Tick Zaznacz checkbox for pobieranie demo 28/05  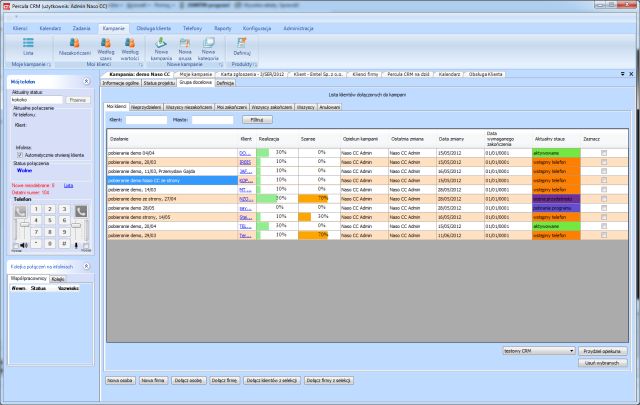(604, 208)
